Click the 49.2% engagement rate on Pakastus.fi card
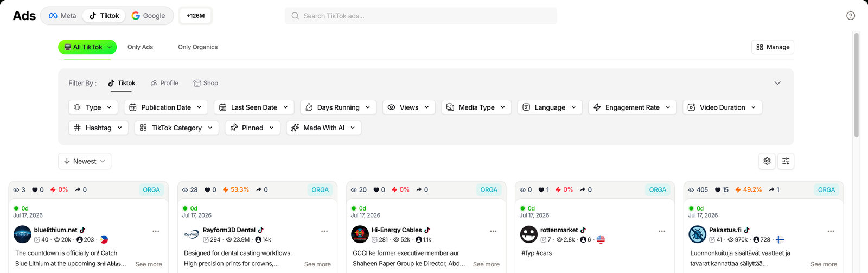 (x=748, y=190)
